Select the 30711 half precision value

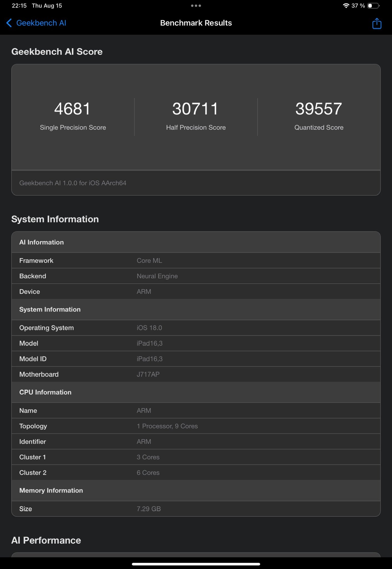point(195,109)
